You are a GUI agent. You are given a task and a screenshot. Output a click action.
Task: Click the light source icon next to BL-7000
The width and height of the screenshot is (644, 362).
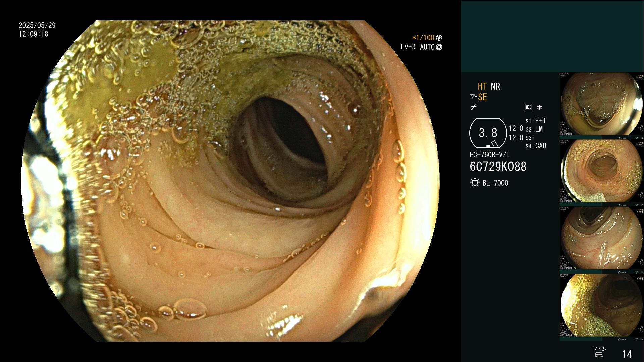point(475,183)
